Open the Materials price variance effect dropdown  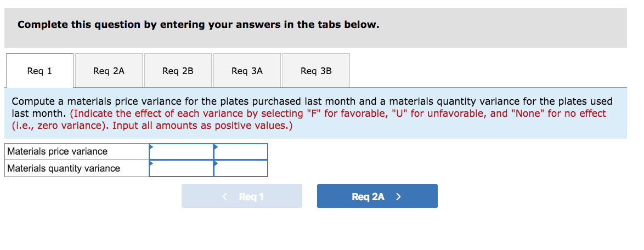[241, 152]
